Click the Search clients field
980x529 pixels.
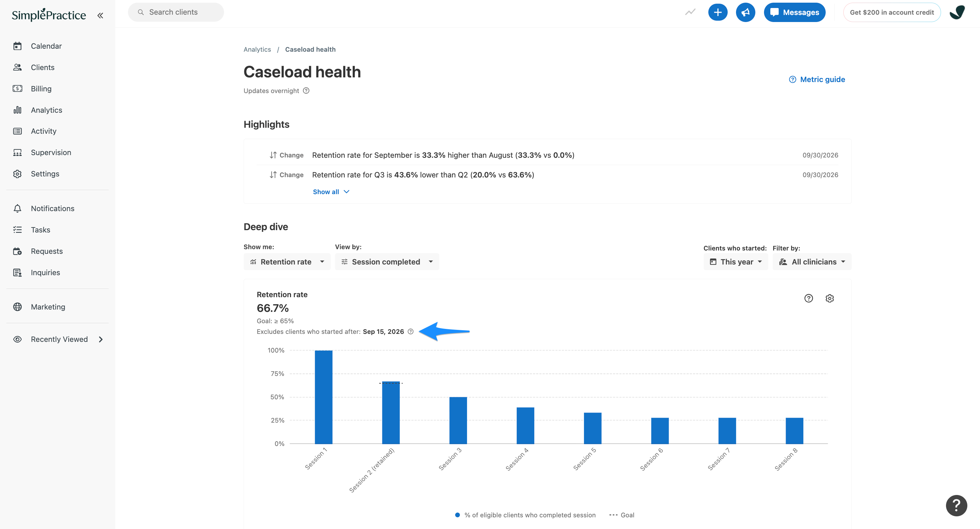click(x=176, y=12)
